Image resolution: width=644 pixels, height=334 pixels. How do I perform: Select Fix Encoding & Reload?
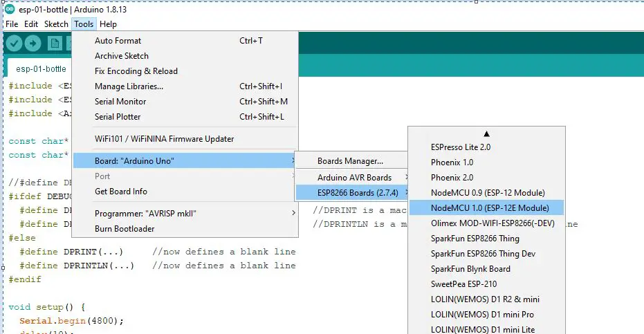(185, 71)
